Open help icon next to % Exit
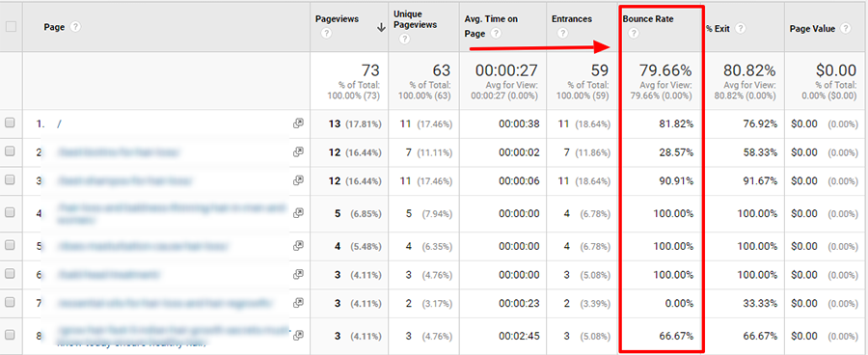This screenshot has width=868, height=355. [x=741, y=29]
